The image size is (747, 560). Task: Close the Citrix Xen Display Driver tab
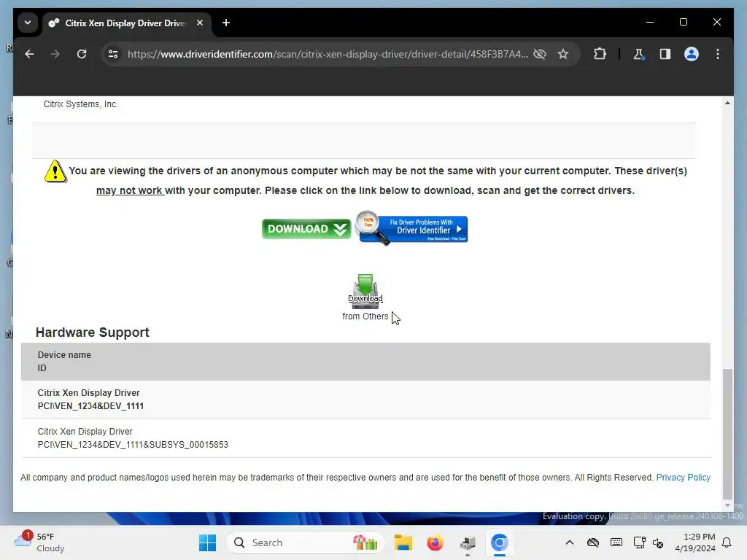pos(200,23)
